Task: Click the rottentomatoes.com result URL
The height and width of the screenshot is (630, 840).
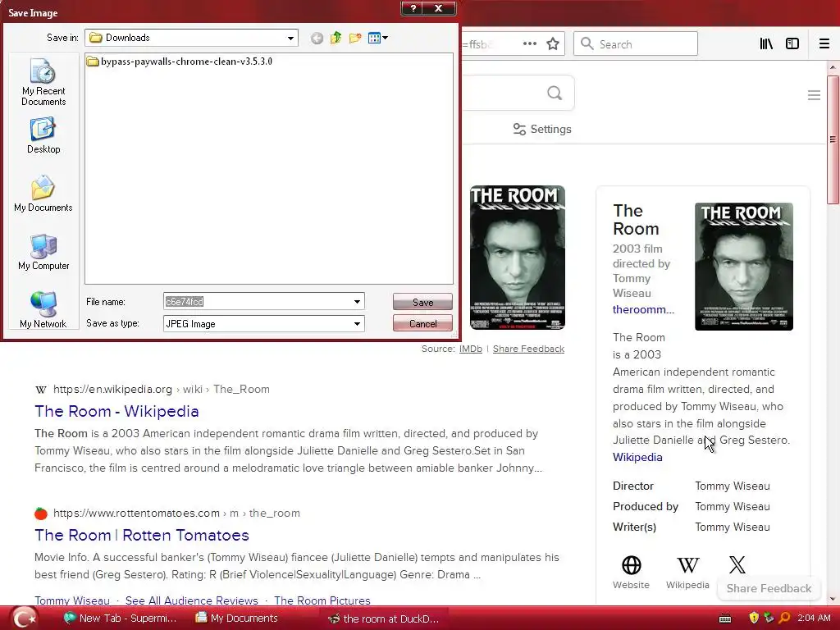Action: [176, 514]
